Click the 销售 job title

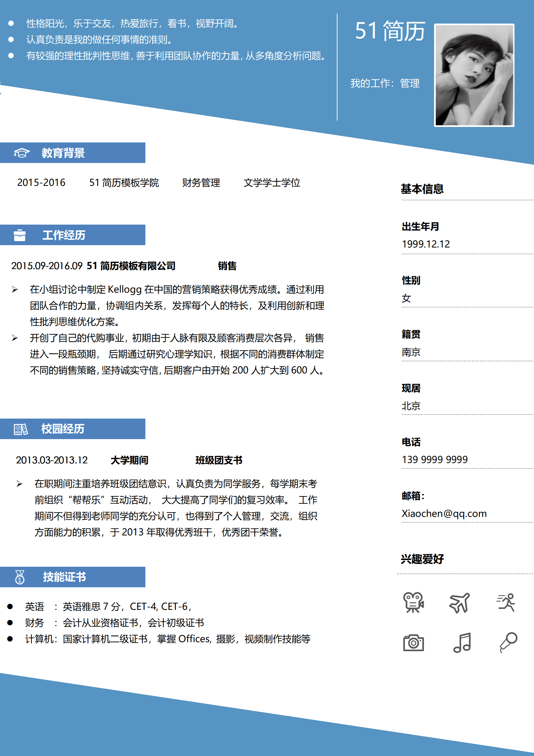[x=227, y=266]
